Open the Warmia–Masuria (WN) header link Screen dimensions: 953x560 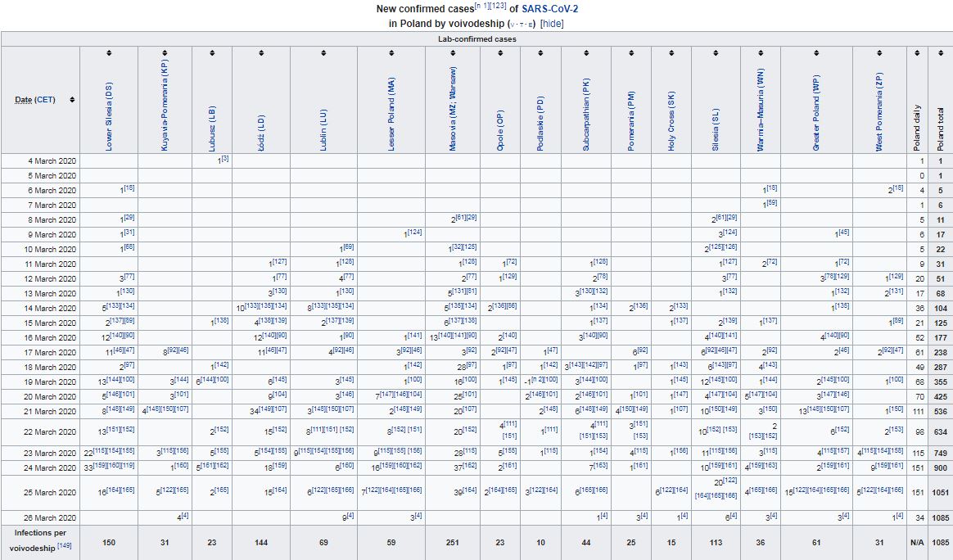click(761, 110)
